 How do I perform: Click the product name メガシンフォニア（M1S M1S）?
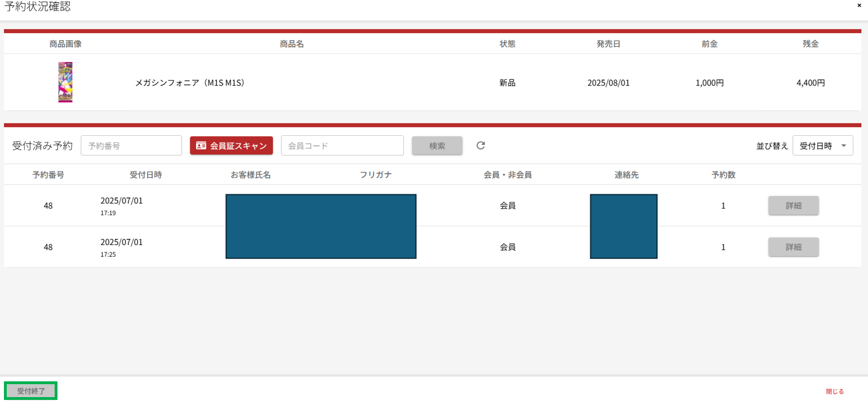(x=190, y=83)
